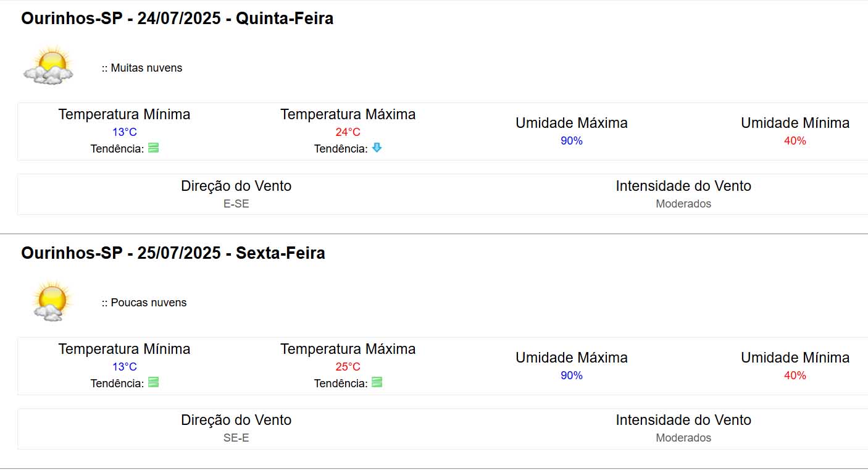This screenshot has height=470, width=868.
Task: Click Friday's Intensidade do Vento label
Action: [x=683, y=421]
